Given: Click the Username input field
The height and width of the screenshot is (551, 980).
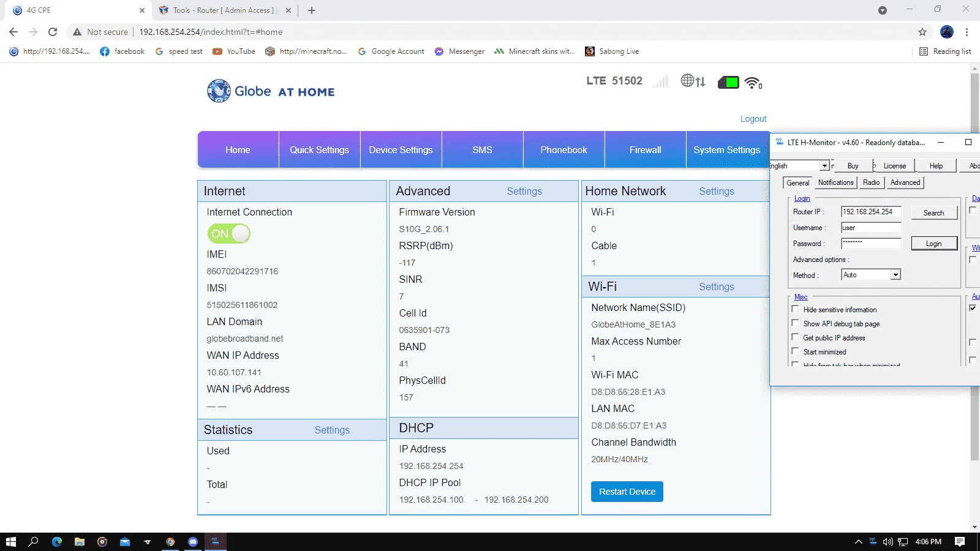Looking at the screenshot, I should pyautogui.click(x=870, y=228).
